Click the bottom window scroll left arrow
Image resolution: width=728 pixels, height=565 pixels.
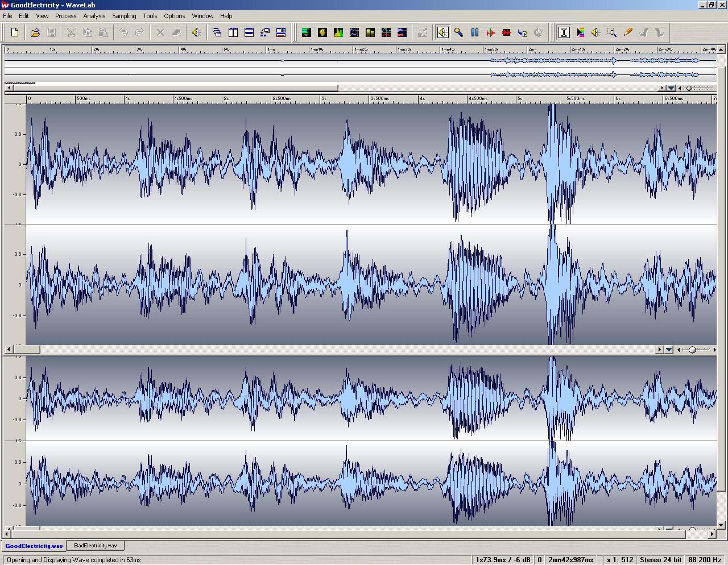[x=7, y=534]
